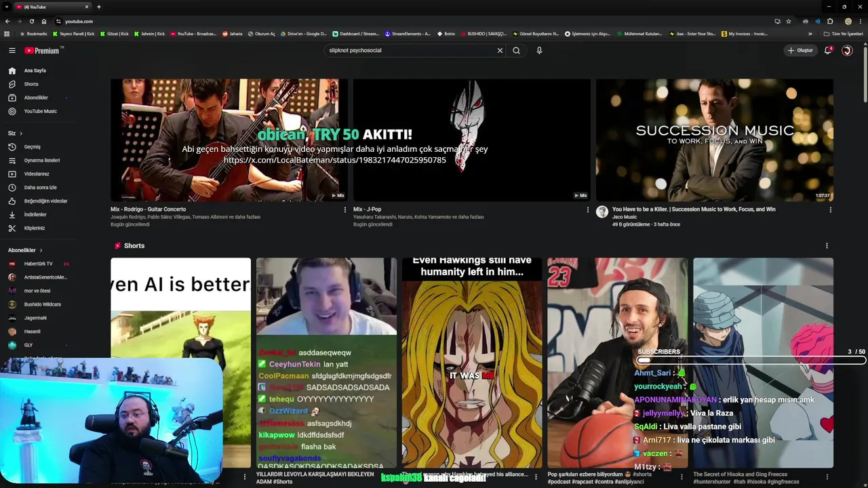
Task: Click the browser home button
Action: point(44,21)
